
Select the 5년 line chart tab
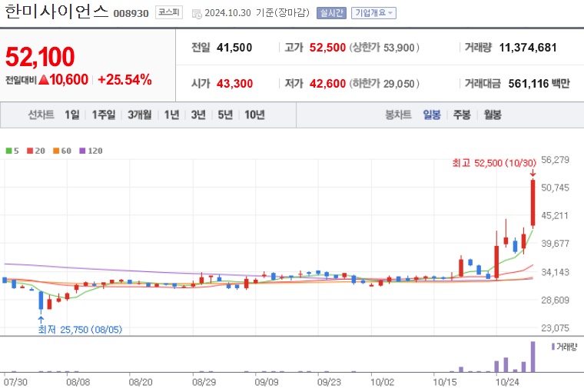225,115
